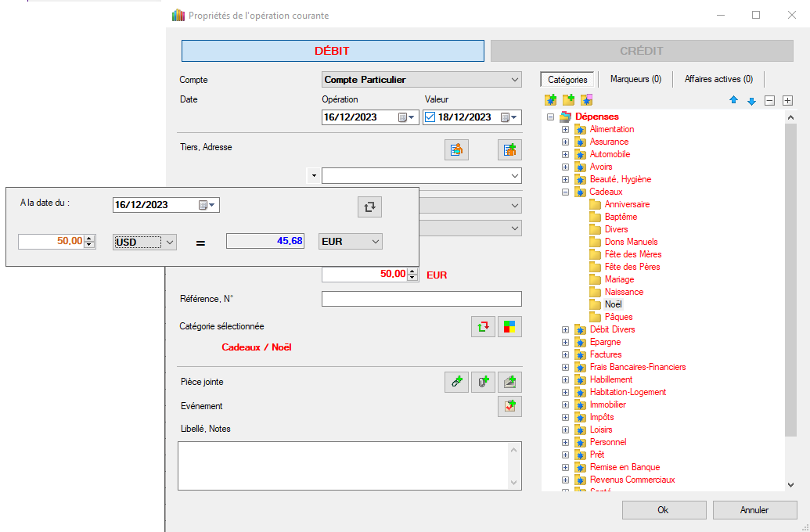Click the add paperclip attachment icon
The height and width of the screenshot is (532, 810).
[483, 382]
